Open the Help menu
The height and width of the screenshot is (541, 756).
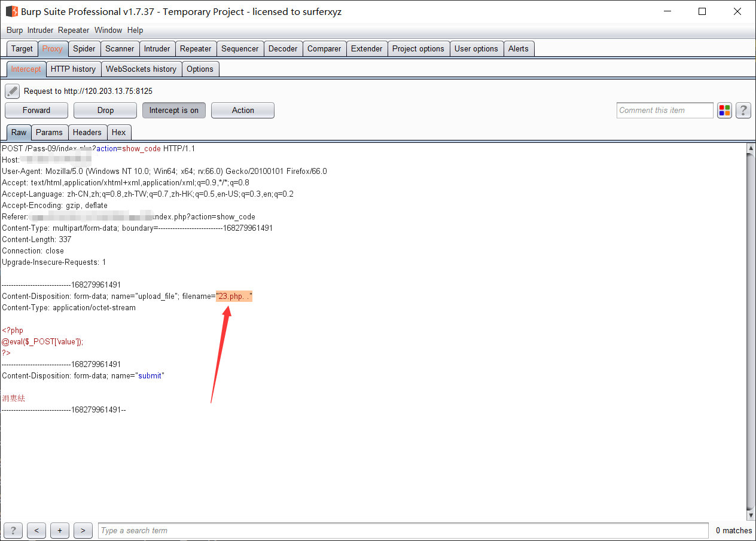135,30
